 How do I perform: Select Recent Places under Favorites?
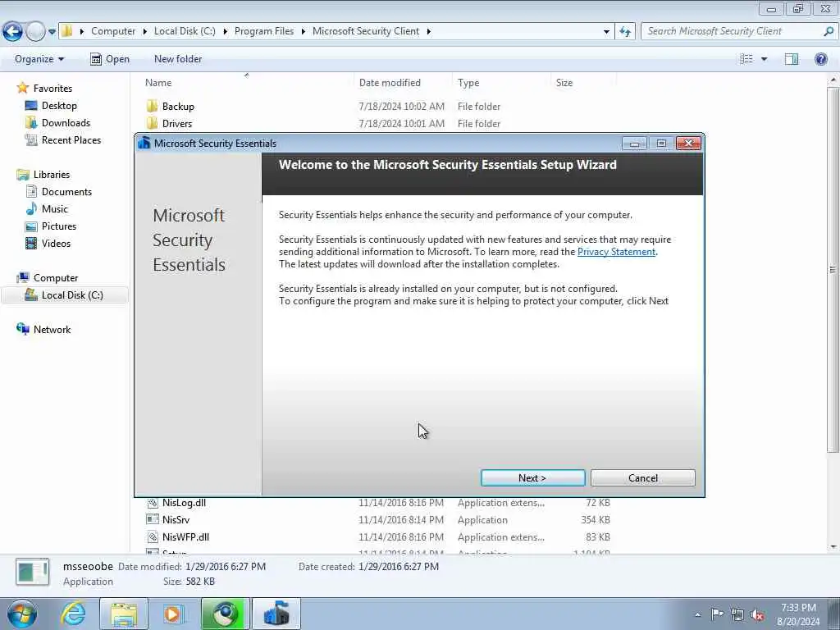(x=71, y=139)
